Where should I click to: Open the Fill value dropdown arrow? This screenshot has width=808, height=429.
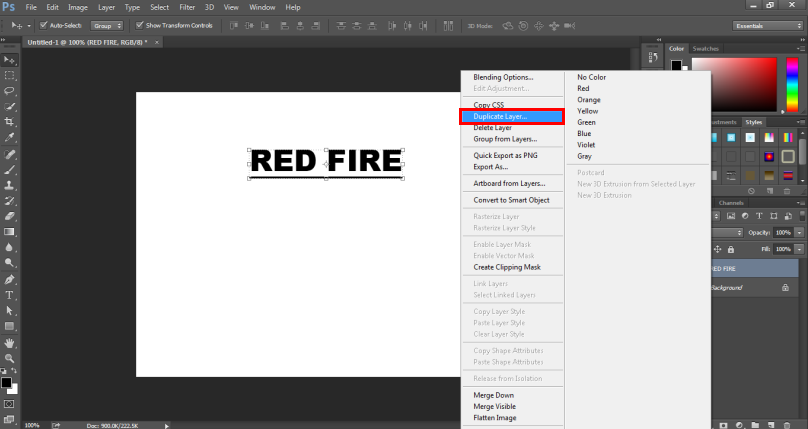tap(799, 249)
